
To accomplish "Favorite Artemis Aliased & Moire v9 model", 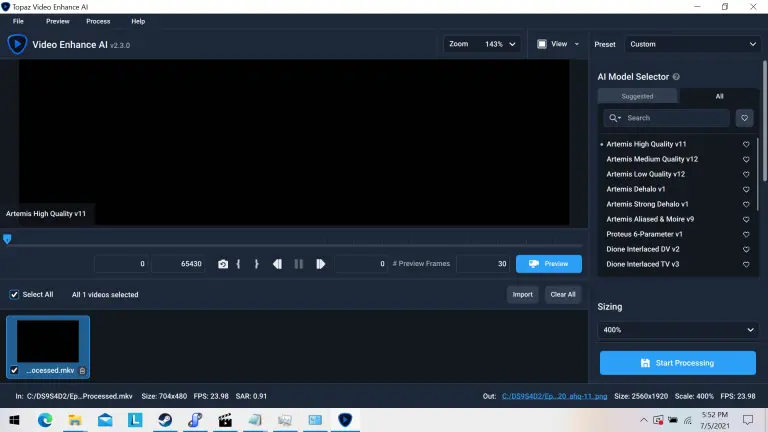I will [x=746, y=219].
